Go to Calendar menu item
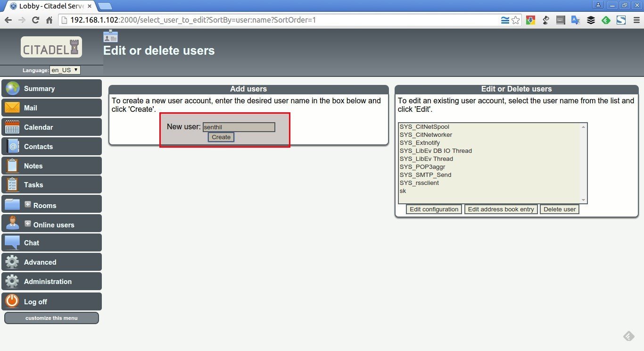Image resolution: width=644 pixels, height=351 pixels. (x=51, y=127)
